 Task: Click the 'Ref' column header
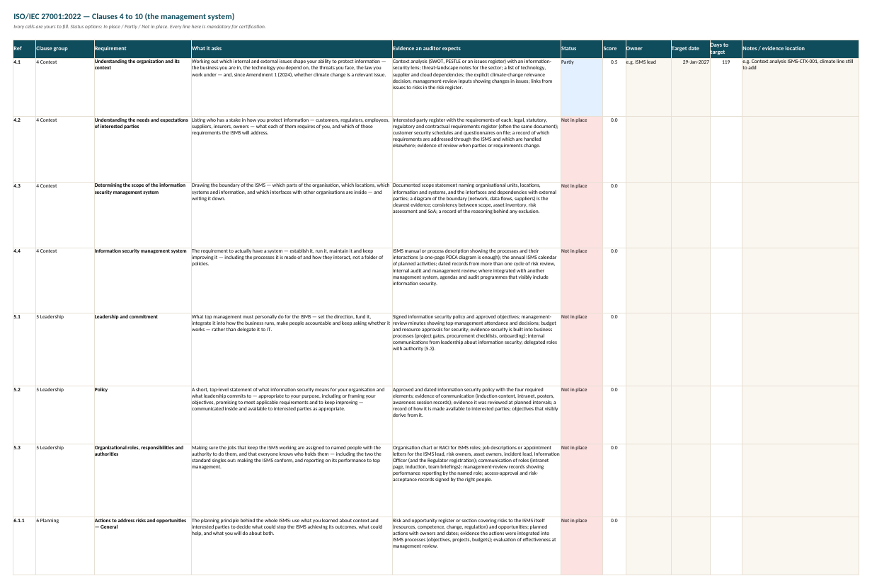click(24, 49)
